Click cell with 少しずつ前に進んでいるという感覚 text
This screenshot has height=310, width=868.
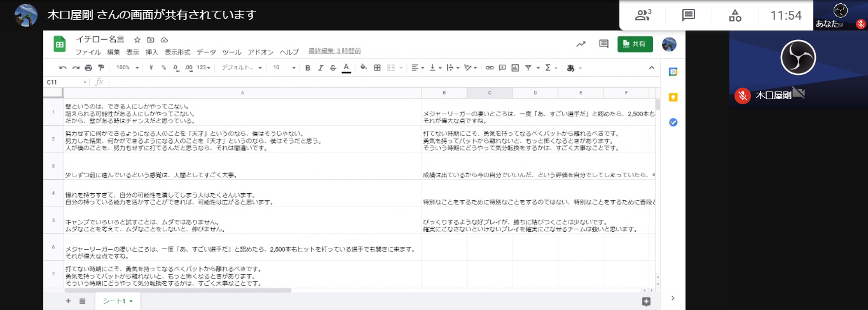pos(242,165)
